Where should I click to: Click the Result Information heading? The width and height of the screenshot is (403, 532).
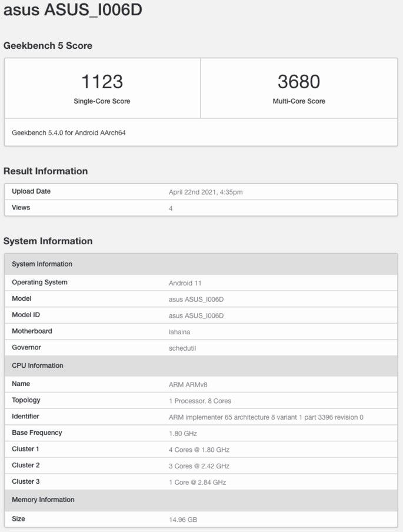click(x=45, y=171)
